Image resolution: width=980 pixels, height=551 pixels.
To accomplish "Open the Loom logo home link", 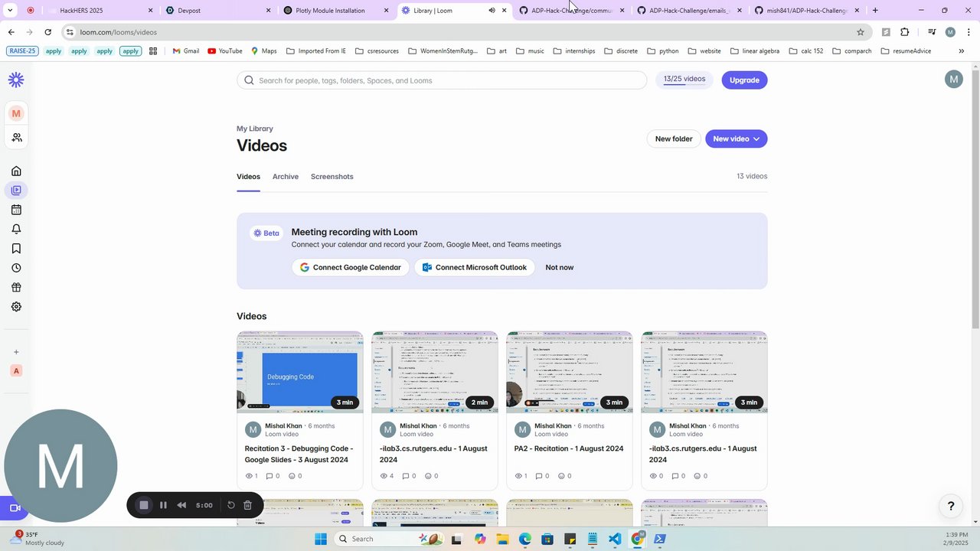I will click(16, 80).
